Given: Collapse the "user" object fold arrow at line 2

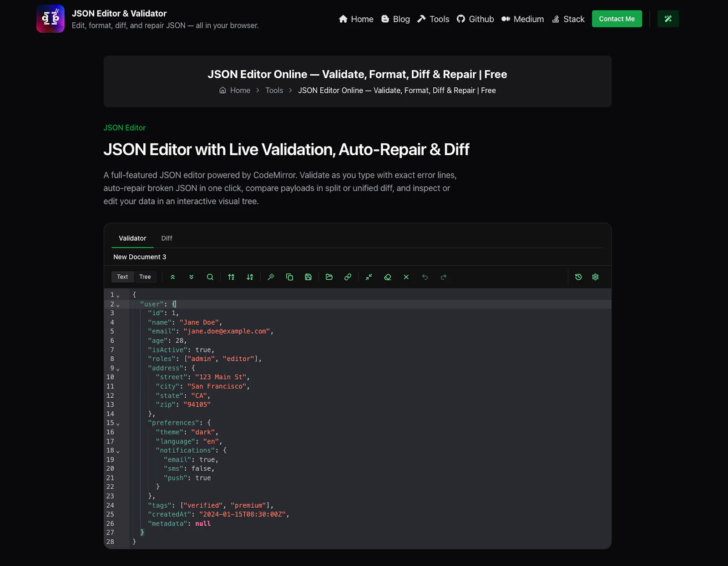Looking at the screenshot, I should pos(118,305).
